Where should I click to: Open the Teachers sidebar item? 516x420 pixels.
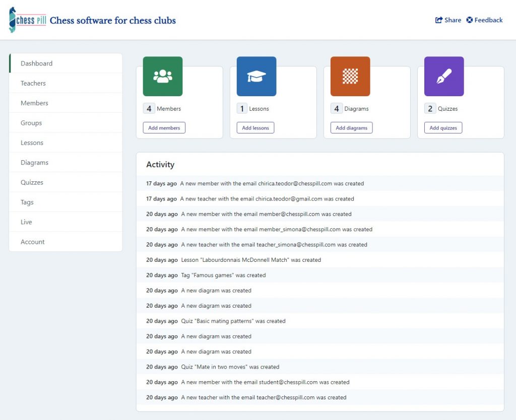coord(33,83)
